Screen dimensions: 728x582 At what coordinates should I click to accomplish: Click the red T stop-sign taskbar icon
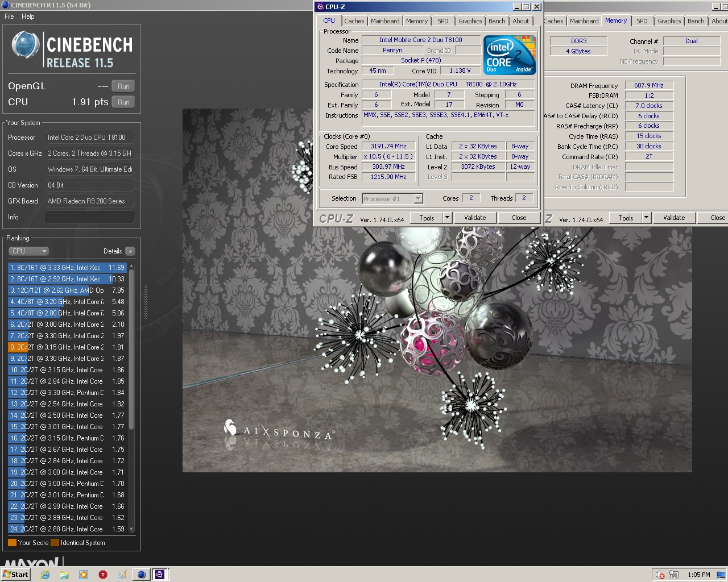coord(103,575)
